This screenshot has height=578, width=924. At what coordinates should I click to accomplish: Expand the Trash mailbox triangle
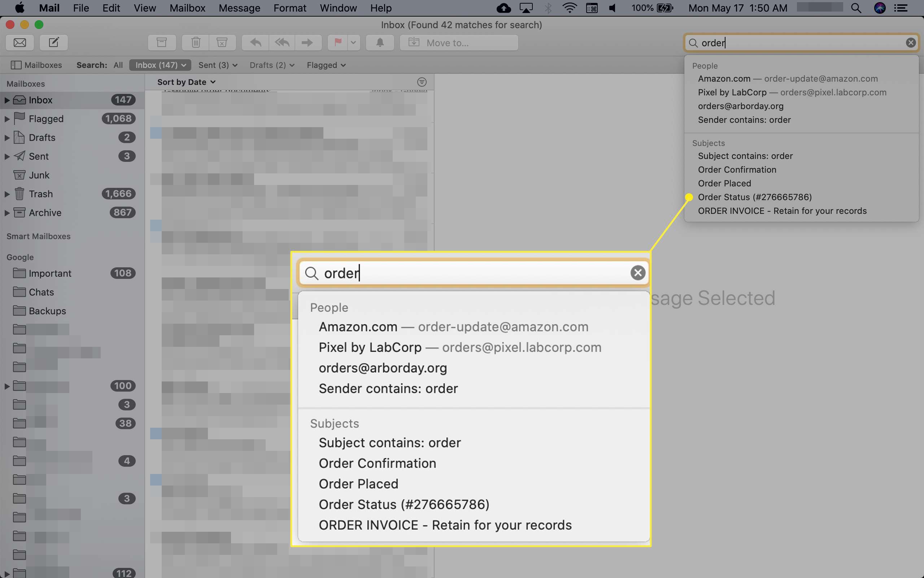[6, 194]
